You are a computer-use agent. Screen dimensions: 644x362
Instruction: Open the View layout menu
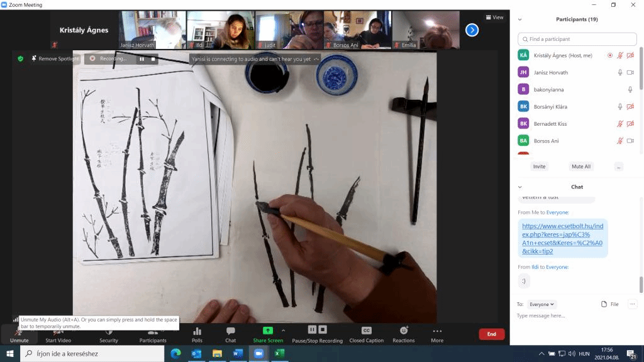(x=494, y=17)
